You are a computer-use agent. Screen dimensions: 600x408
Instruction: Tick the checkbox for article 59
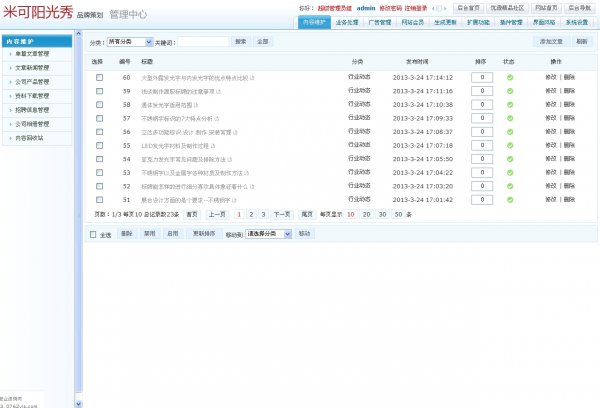coord(99,91)
